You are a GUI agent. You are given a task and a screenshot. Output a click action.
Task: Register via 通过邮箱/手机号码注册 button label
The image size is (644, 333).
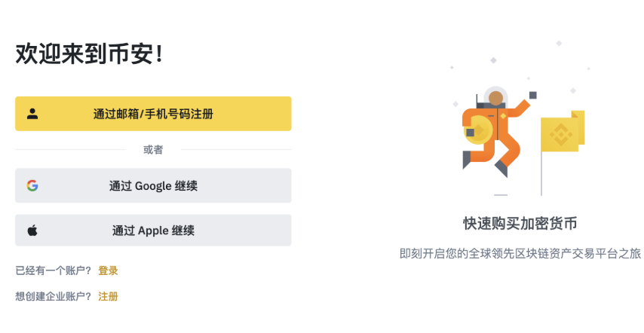[153, 114]
